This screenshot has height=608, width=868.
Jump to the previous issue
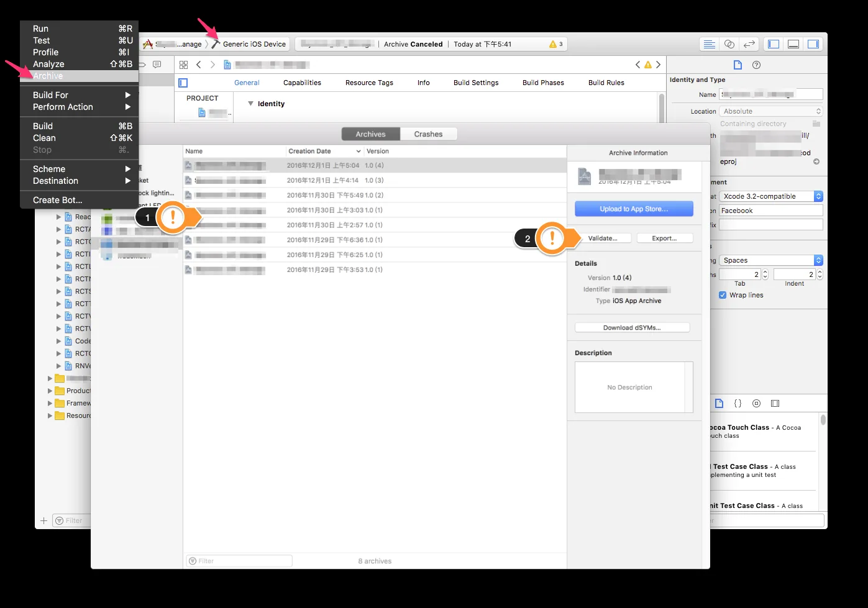tap(637, 65)
